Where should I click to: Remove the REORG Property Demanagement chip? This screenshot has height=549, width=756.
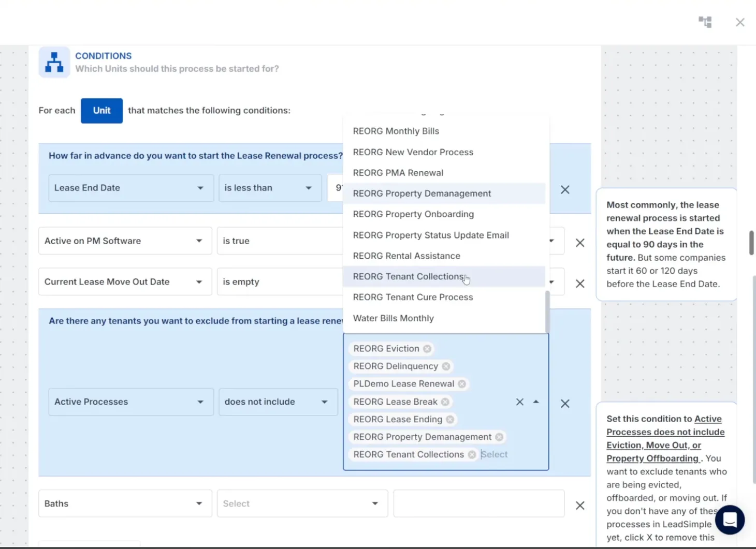(x=499, y=437)
